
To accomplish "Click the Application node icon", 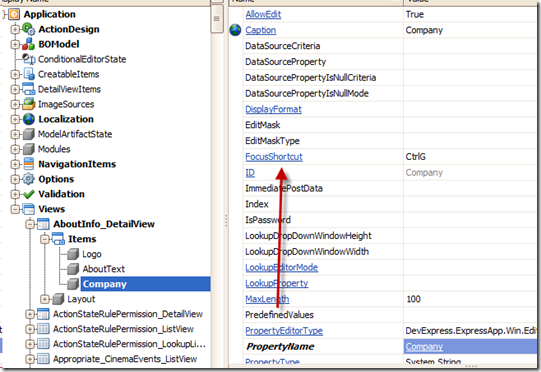I will (x=14, y=14).
